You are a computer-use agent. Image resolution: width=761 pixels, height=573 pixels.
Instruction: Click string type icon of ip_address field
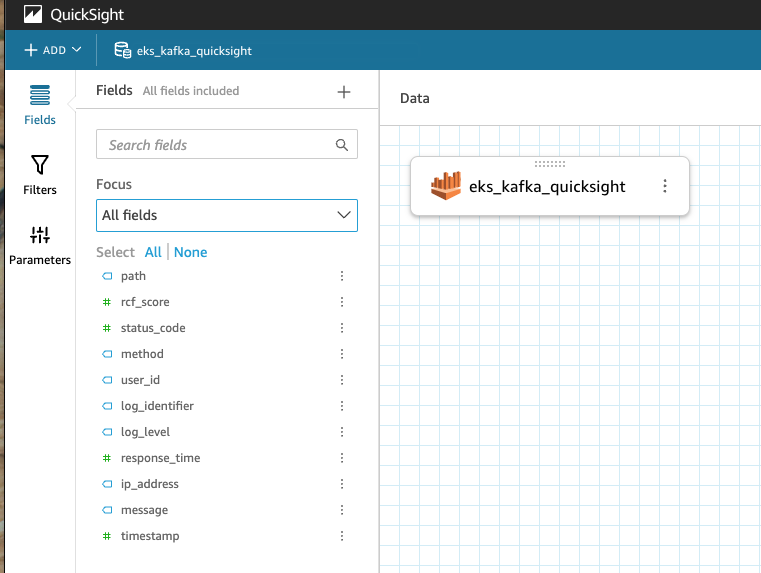point(107,484)
